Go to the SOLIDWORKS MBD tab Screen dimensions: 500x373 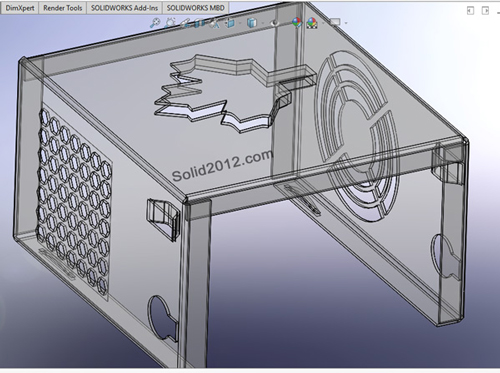(195, 8)
